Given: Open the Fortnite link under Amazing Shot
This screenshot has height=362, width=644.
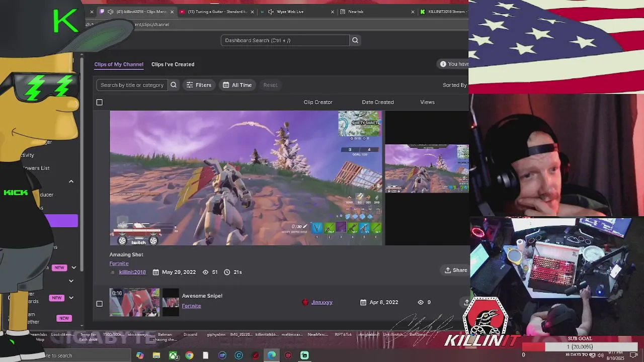Looking at the screenshot, I should [x=119, y=263].
